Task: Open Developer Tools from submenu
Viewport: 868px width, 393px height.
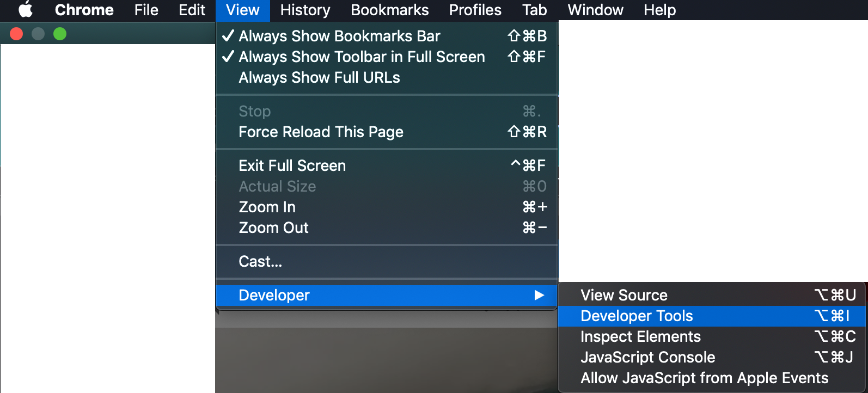Action: tap(712, 316)
